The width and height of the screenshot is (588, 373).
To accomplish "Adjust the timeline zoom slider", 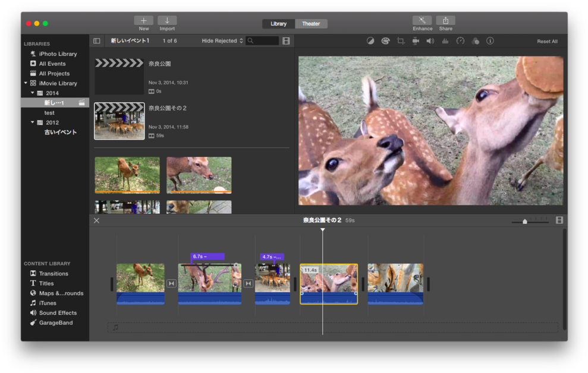I will [x=524, y=221].
